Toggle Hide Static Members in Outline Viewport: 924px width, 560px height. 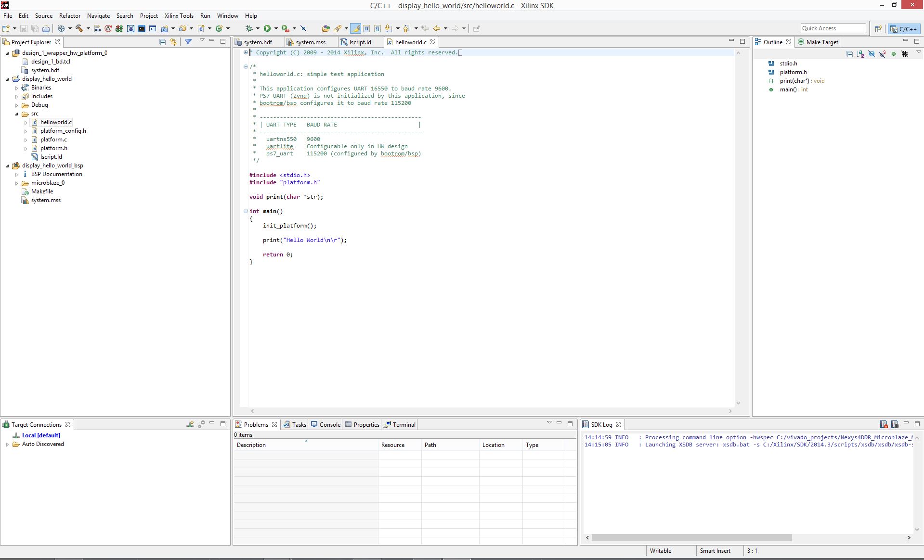(883, 54)
